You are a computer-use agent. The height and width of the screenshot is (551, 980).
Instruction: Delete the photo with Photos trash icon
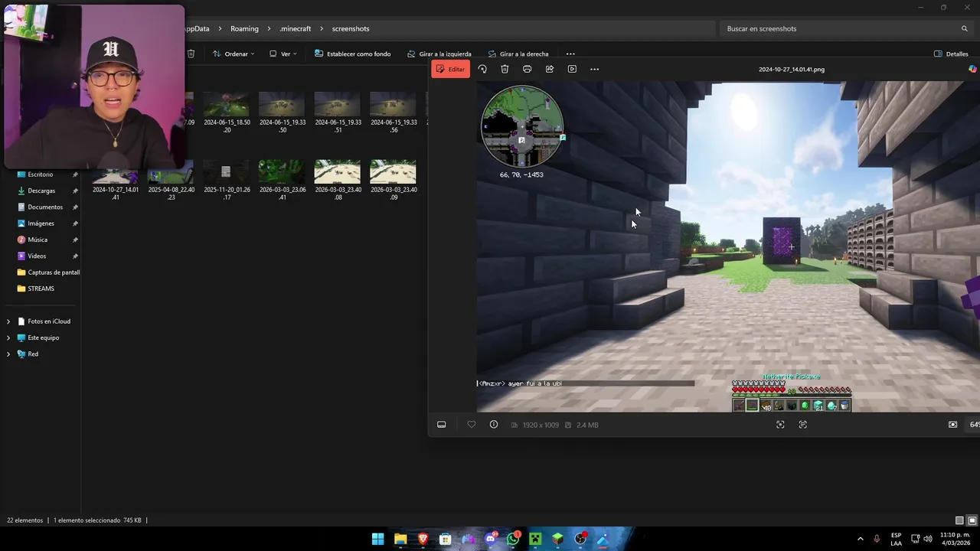[x=505, y=69]
